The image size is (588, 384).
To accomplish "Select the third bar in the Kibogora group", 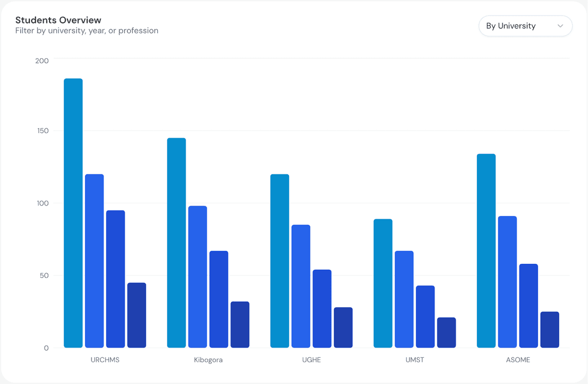I will click(x=219, y=299).
